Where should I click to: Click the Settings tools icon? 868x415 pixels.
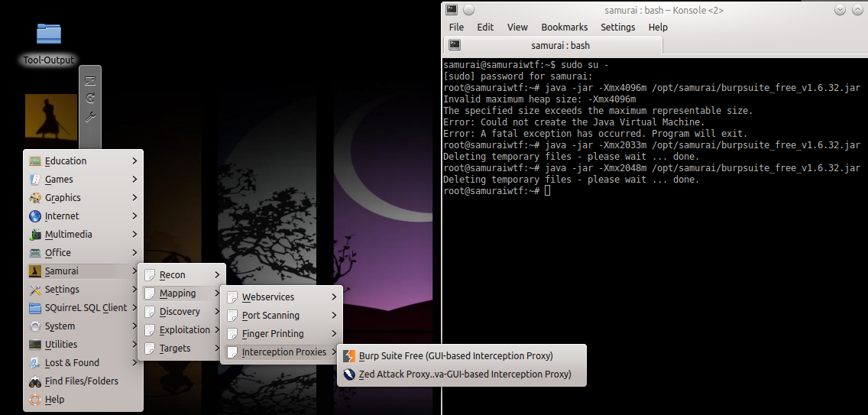[x=35, y=289]
